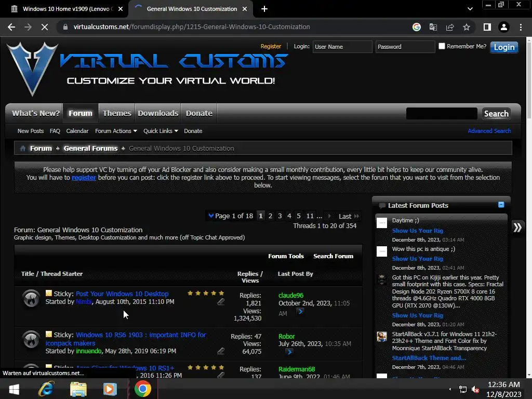
Task: Go to last post by claude96
Action: [300, 311]
